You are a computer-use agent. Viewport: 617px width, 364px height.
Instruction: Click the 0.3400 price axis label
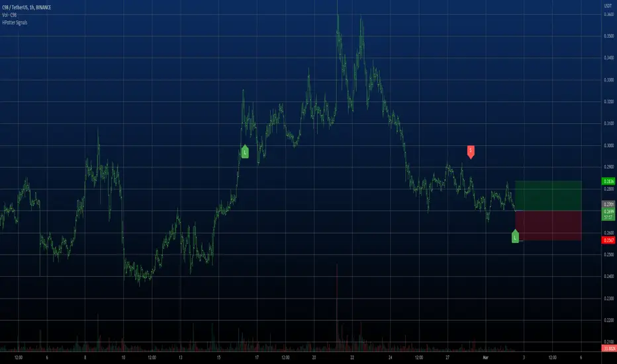(608, 58)
